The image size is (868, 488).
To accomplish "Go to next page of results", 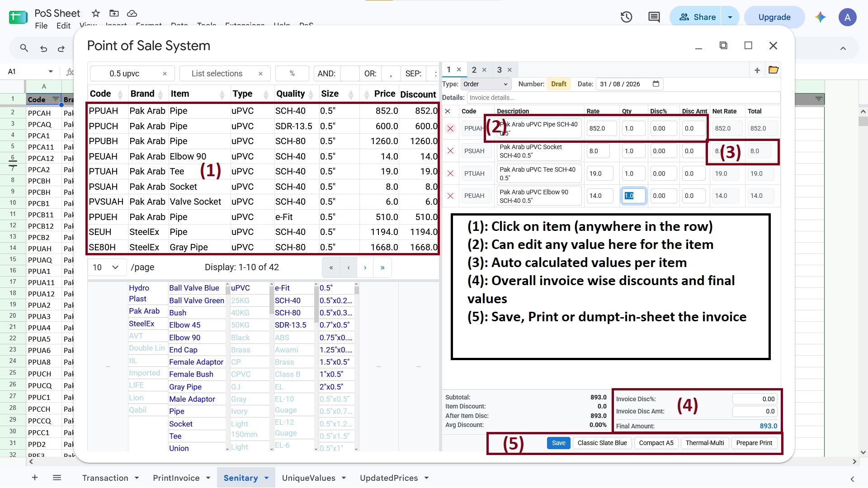I will coord(365,267).
